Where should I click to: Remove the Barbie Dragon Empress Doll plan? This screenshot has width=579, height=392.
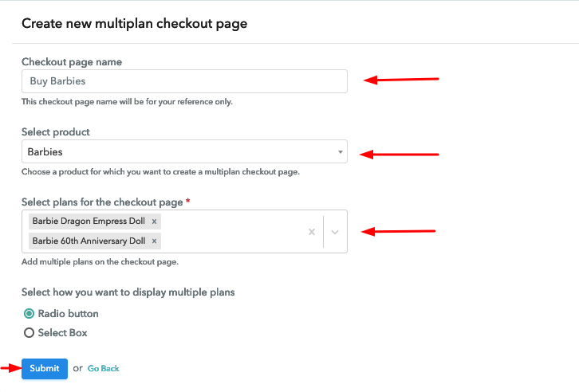pos(154,221)
